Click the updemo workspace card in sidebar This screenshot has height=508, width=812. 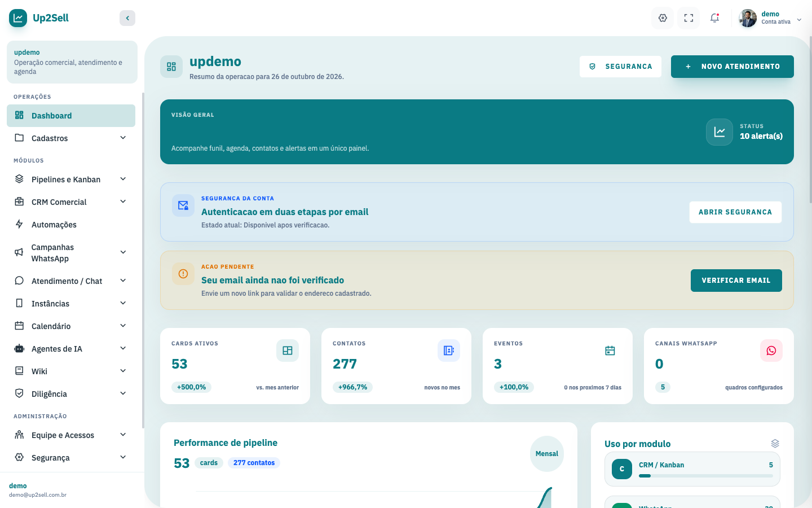tap(72, 62)
